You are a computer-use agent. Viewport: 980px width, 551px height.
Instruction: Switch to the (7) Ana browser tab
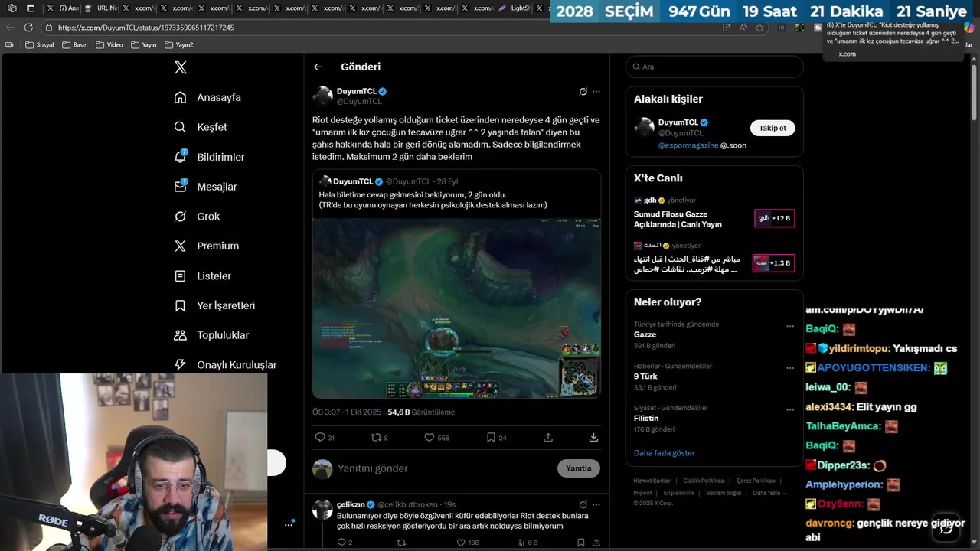coord(63,8)
